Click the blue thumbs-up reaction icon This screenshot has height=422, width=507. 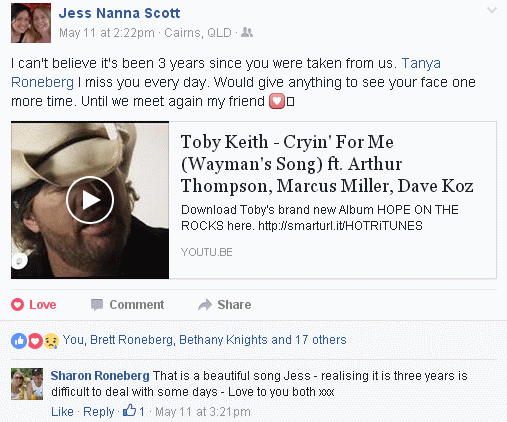point(19,341)
